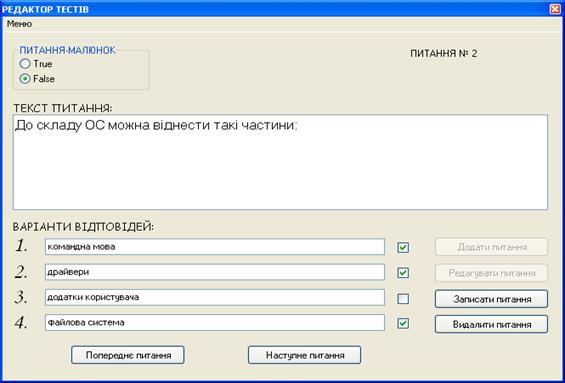Go to 'Наступне питання'
Screen dimensions: 565x383
pyautogui.click(x=304, y=355)
